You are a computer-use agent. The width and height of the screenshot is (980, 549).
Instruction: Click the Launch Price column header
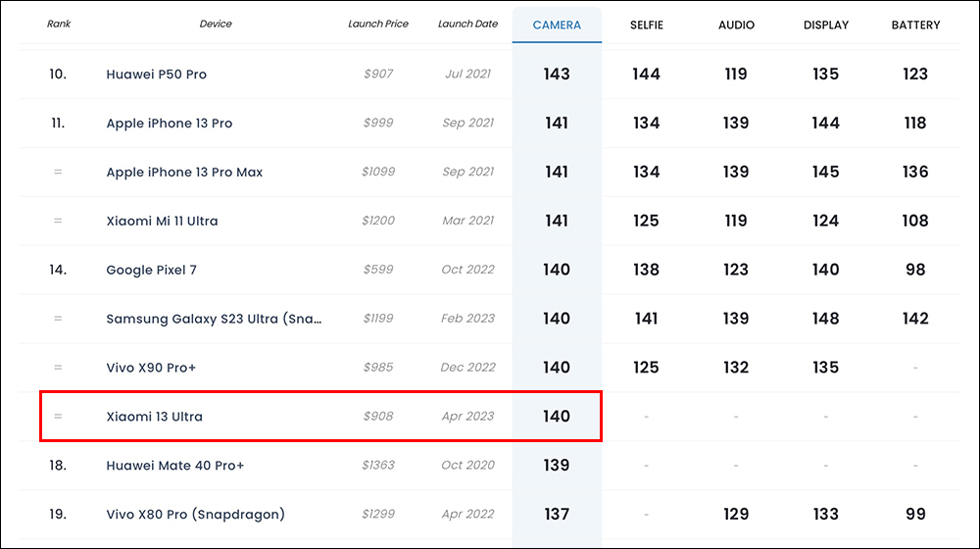(378, 24)
